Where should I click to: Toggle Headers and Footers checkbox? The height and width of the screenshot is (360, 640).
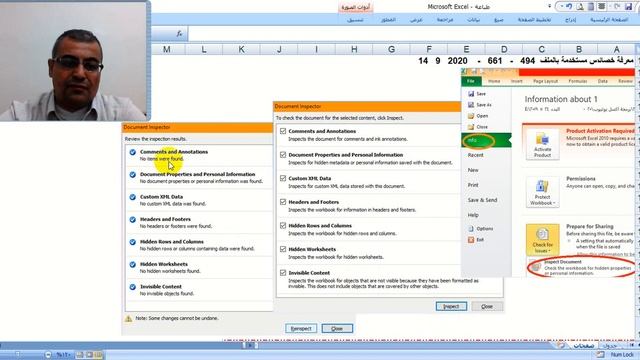283,202
